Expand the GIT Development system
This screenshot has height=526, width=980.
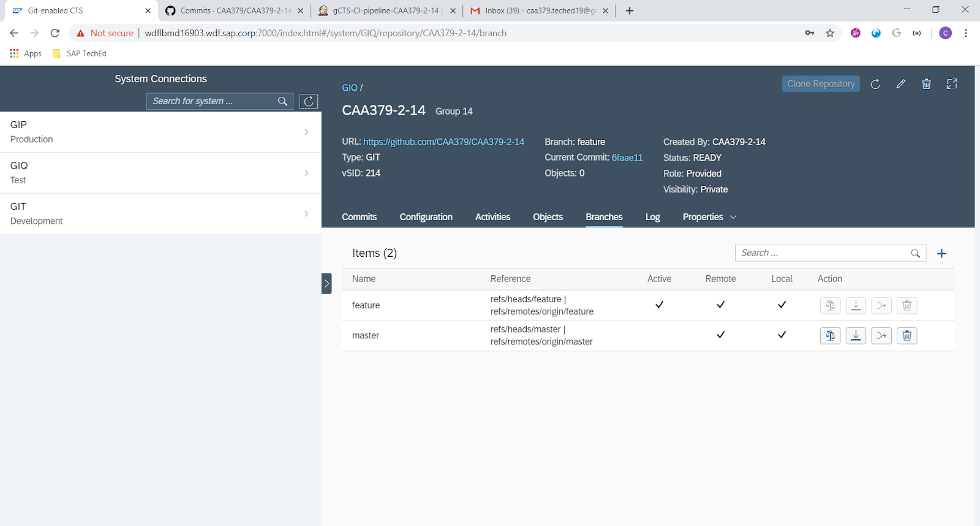(x=160, y=213)
